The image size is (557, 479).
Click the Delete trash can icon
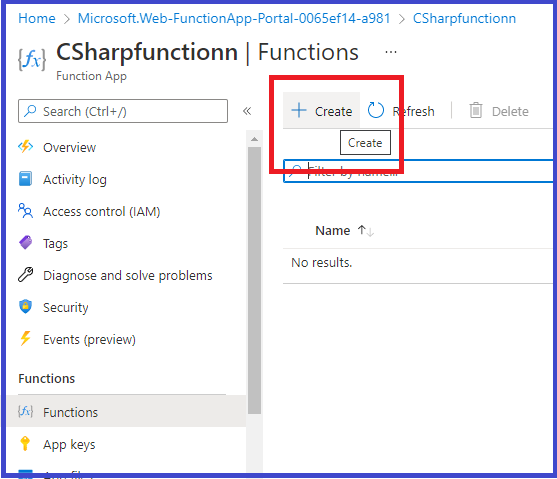pos(476,110)
